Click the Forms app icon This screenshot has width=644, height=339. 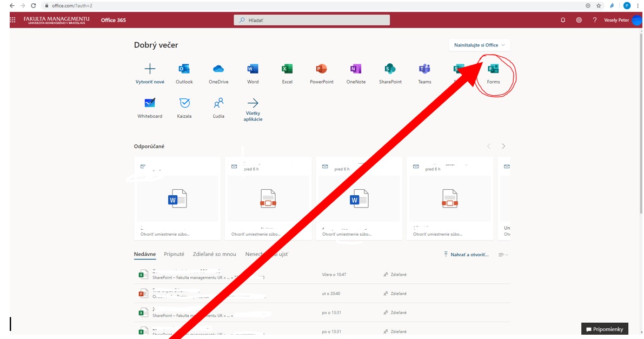tap(493, 70)
